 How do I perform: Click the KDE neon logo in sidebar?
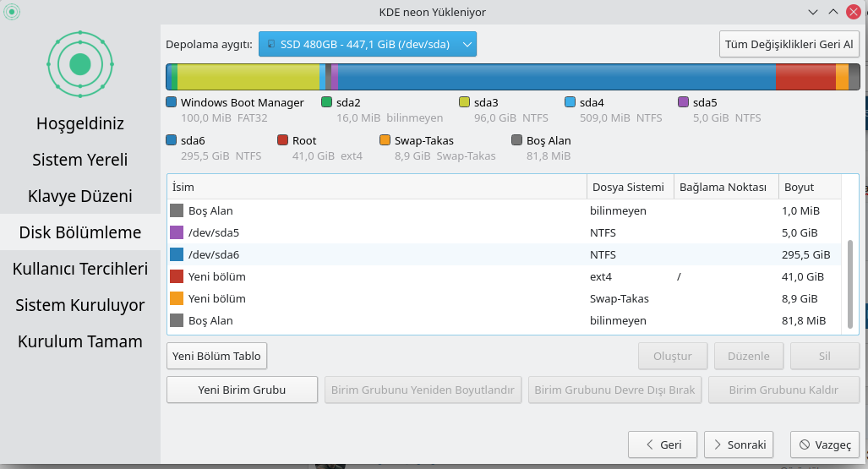pos(80,64)
